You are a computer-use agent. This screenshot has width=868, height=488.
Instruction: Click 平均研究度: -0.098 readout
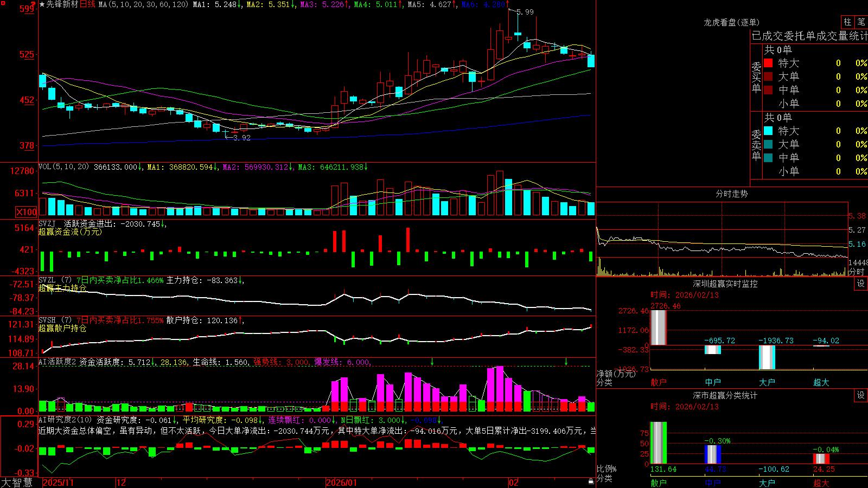(222, 420)
